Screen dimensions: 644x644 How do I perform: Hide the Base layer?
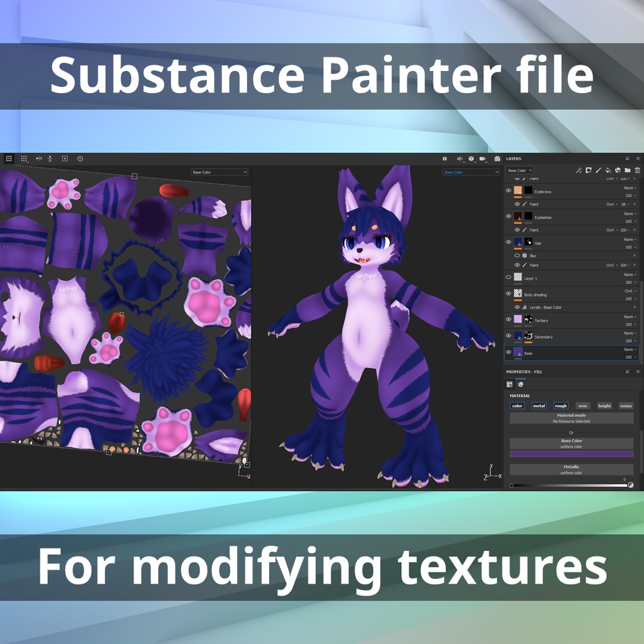tap(508, 351)
